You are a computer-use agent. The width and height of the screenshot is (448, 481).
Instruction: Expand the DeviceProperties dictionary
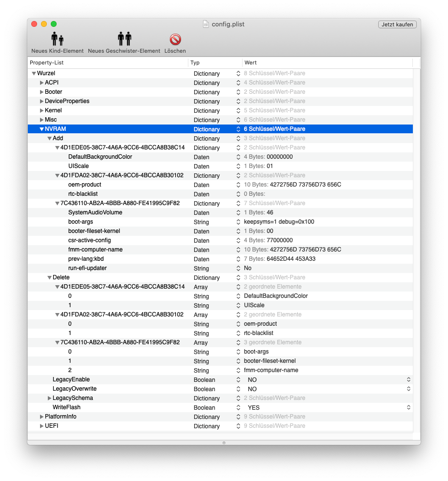pyautogui.click(x=41, y=101)
